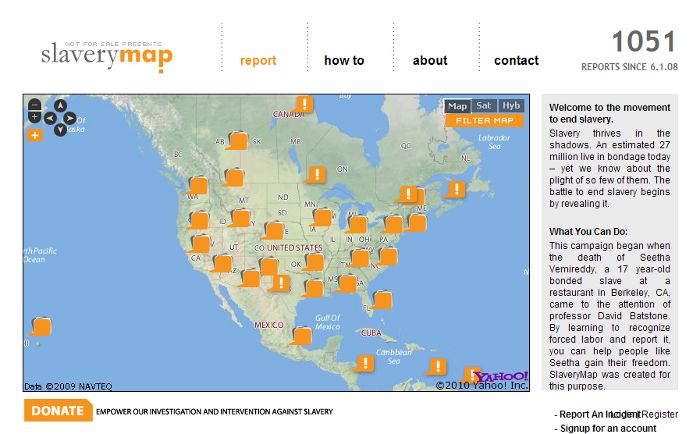Open the folder marker between AB and SK
This screenshot has width=700, height=434.
point(237,140)
